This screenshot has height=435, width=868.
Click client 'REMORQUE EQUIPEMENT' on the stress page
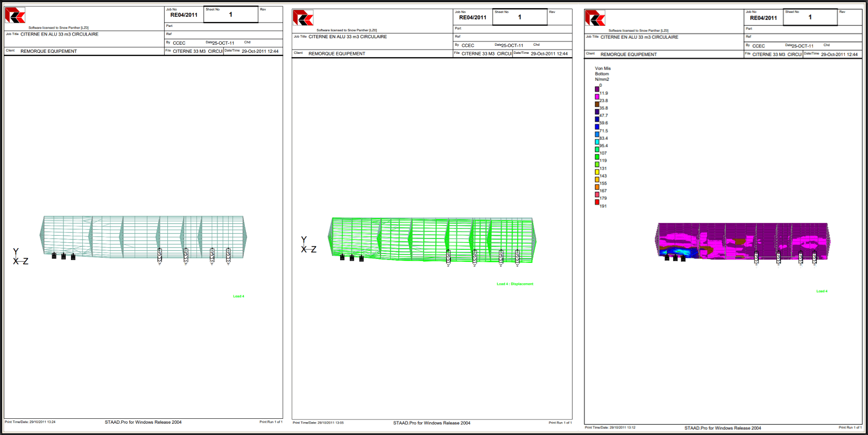(629, 54)
